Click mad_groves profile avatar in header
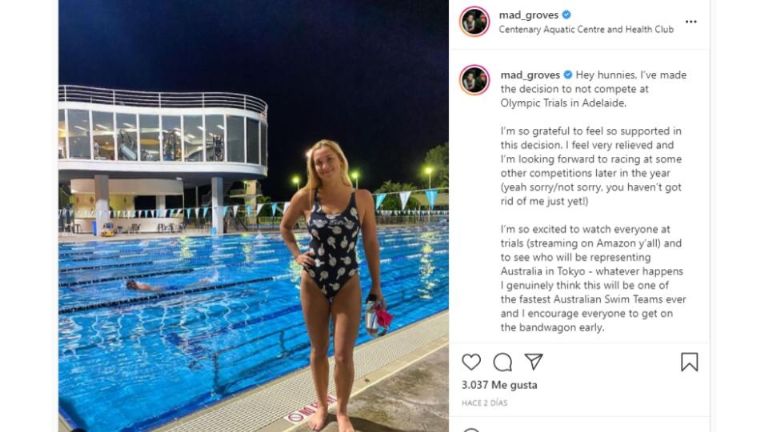Image resolution: width=768 pixels, height=432 pixels. (474, 22)
